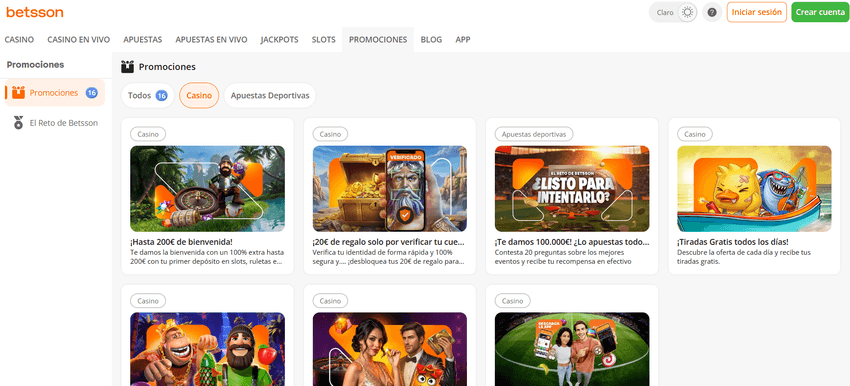Image resolution: width=850 pixels, height=386 pixels.
Task: Click Casino tag on 20€ verification card
Action: point(330,134)
